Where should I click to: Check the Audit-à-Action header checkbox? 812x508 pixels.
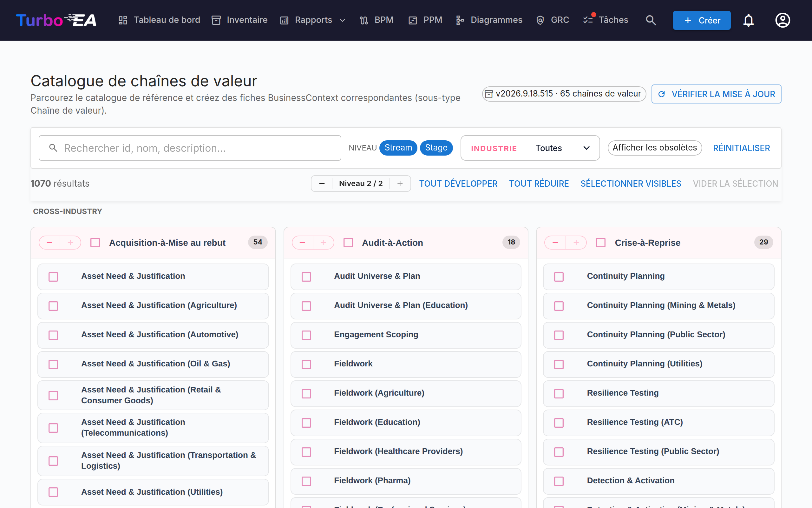tap(348, 243)
